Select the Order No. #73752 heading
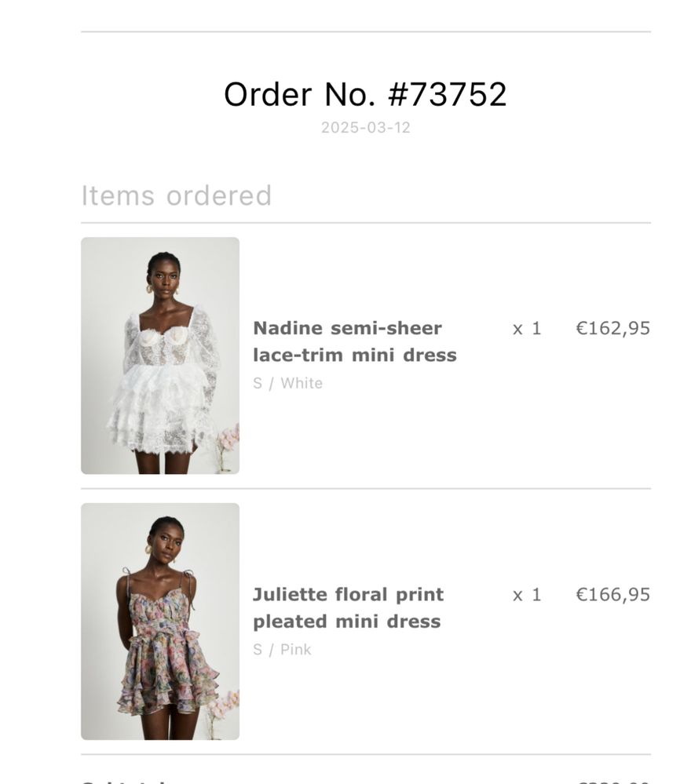This screenshot has height=784, width=680. pyautogui.click(x=365, y=94)
